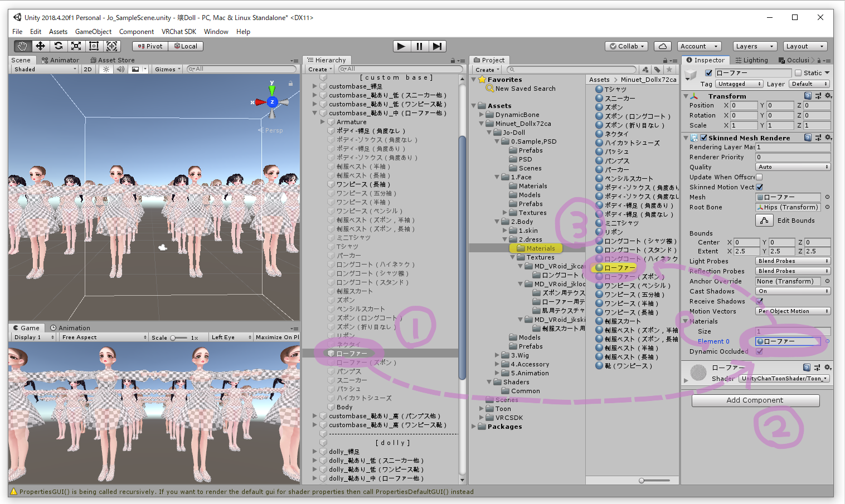This screenshot has width=845, height=504.
Task: Open the File menu
Action: (x=17, y=32)
